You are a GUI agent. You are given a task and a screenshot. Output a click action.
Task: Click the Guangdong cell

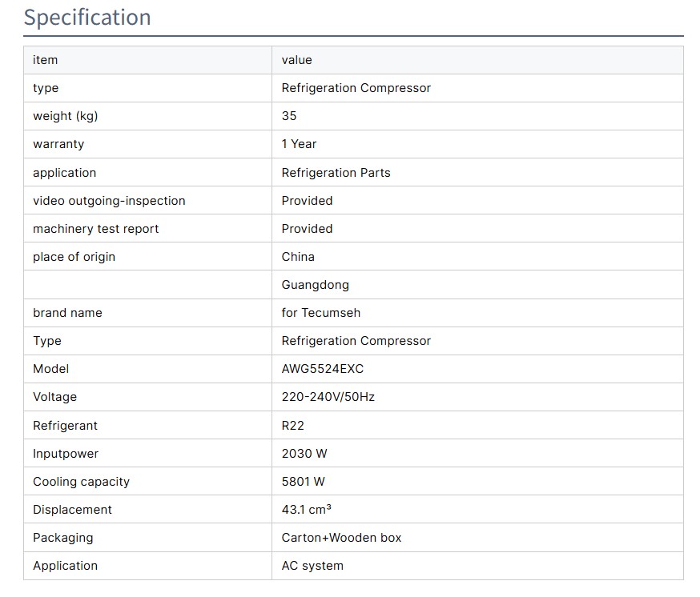(315, 285)
